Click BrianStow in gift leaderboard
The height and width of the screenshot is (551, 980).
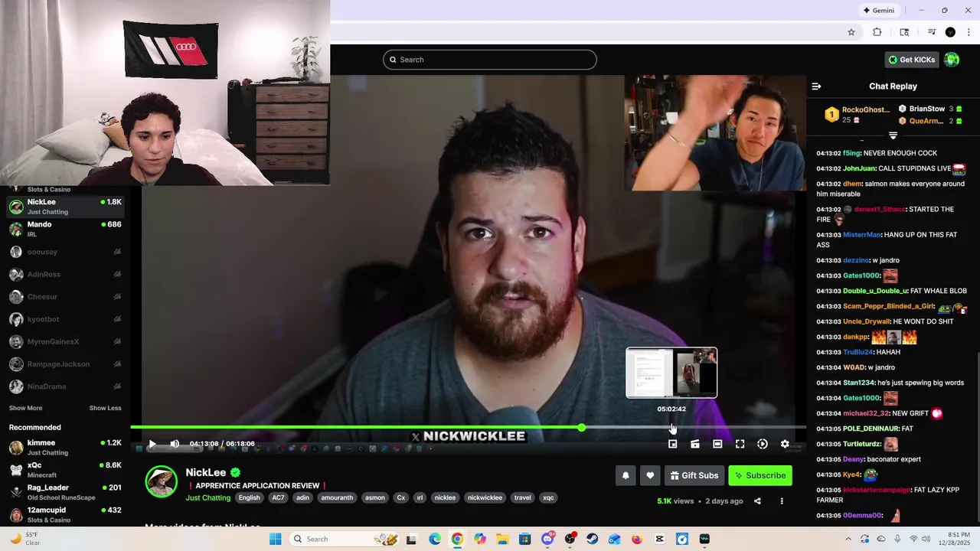click(x=931, y=109)
